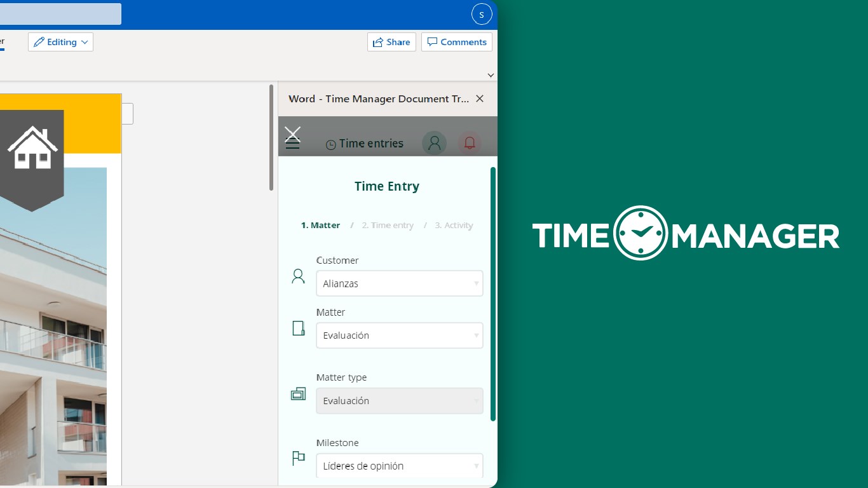Click the X icon above hamburger menu
Screen dimensions: 868x488
click(292, 133)
